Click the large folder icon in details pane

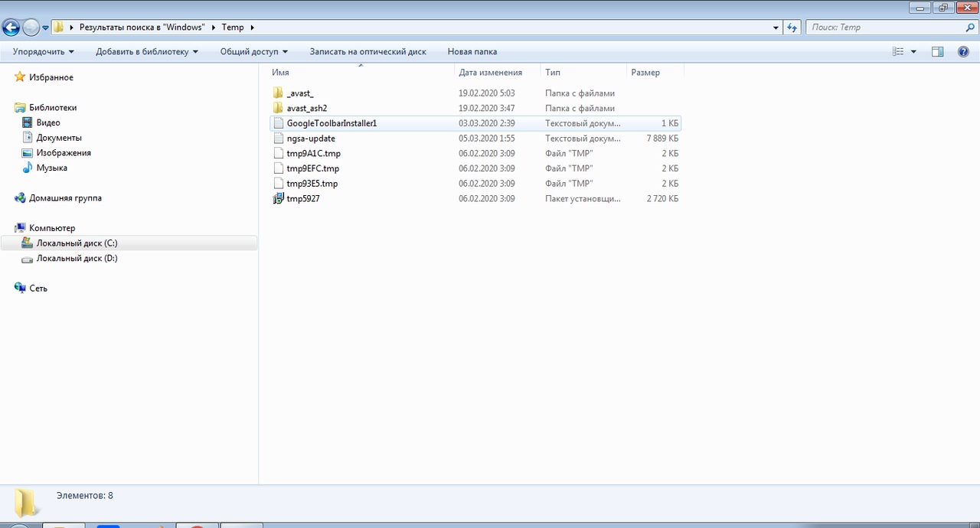pos(28,502)
